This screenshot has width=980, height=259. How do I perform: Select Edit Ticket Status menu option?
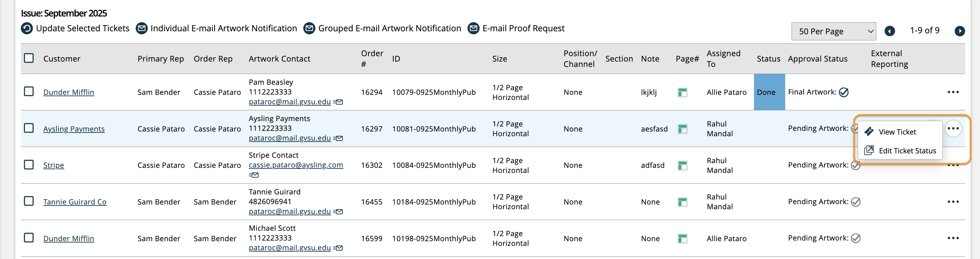pyautogui.click(x=907, y=151)
